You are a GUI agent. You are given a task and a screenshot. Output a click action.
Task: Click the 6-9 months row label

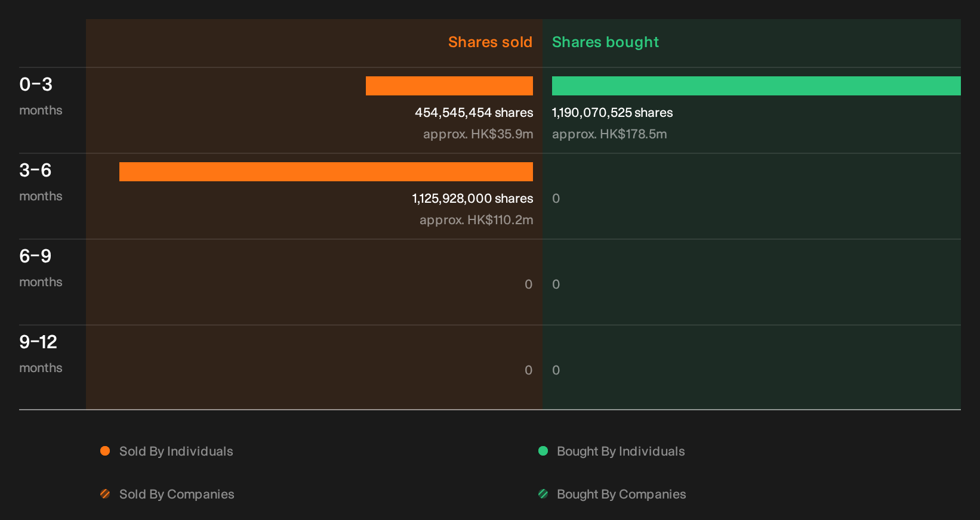click(41, 268)
